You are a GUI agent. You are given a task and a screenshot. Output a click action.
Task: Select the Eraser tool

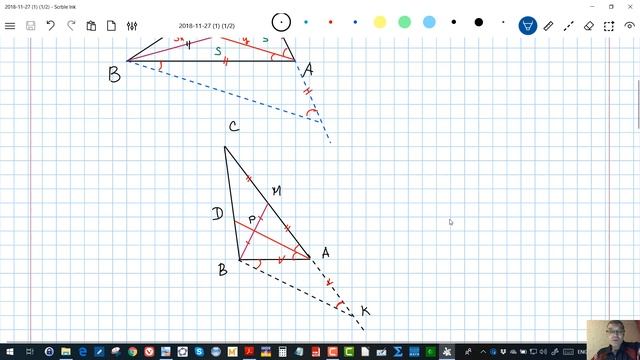(589, 26)
